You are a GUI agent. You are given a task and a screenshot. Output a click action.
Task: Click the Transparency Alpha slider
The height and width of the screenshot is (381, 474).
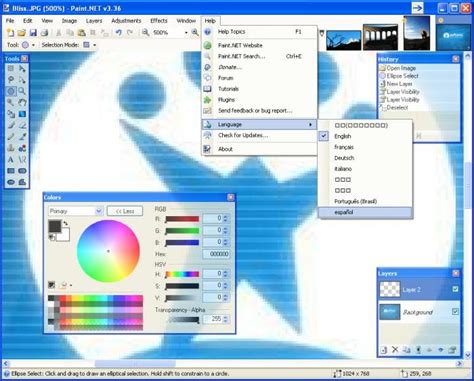point(183,320)
